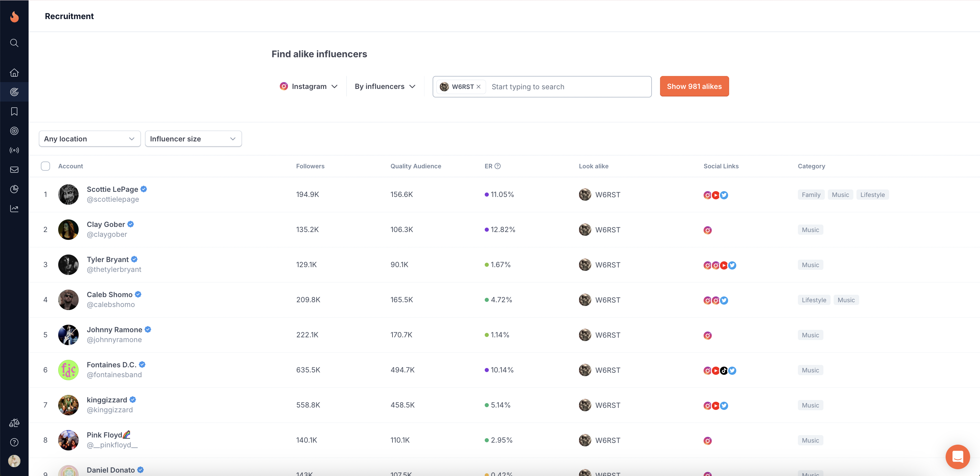Expand the Any location dropdown
Image resolution: width=980 pixels, height=476 pixels.
coord(90,139)
